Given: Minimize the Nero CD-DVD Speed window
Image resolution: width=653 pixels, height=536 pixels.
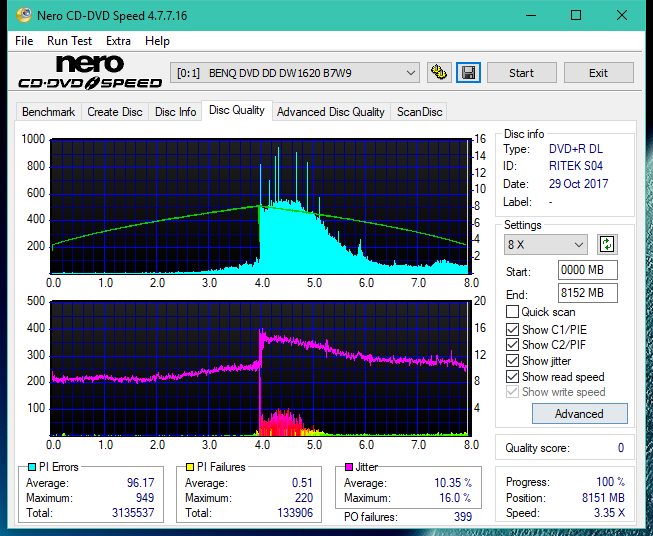Looking at the screenshot, I should tap(531, 15).
